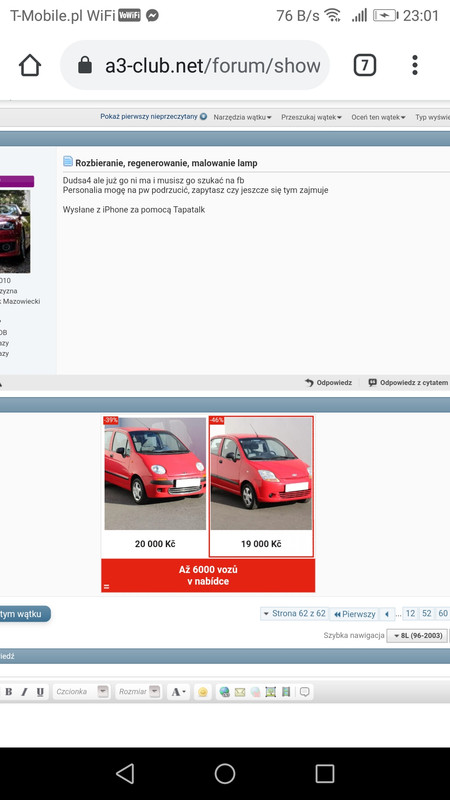Open the browser three-dot menu
Image resolution: width=450 pixels, height=800 pixels.
click(x=415, y=65)
